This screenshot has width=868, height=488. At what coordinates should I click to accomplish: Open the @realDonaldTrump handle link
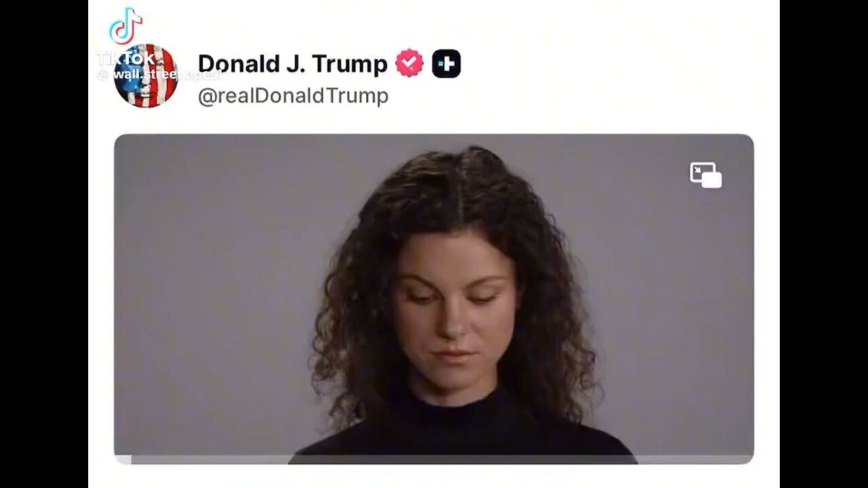293,96
